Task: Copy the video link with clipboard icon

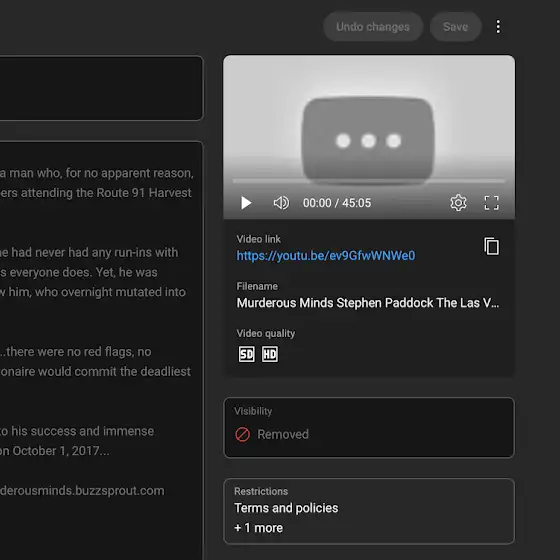Action: (x=492, y=246)
